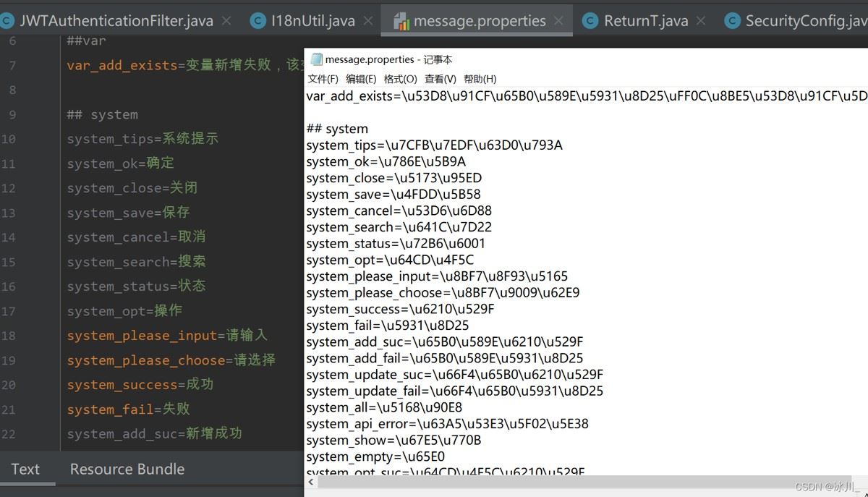The width and height of the screenshot is (868, 497).
Task: Click line number 9 in editor gutter
Action: point(12,114)
